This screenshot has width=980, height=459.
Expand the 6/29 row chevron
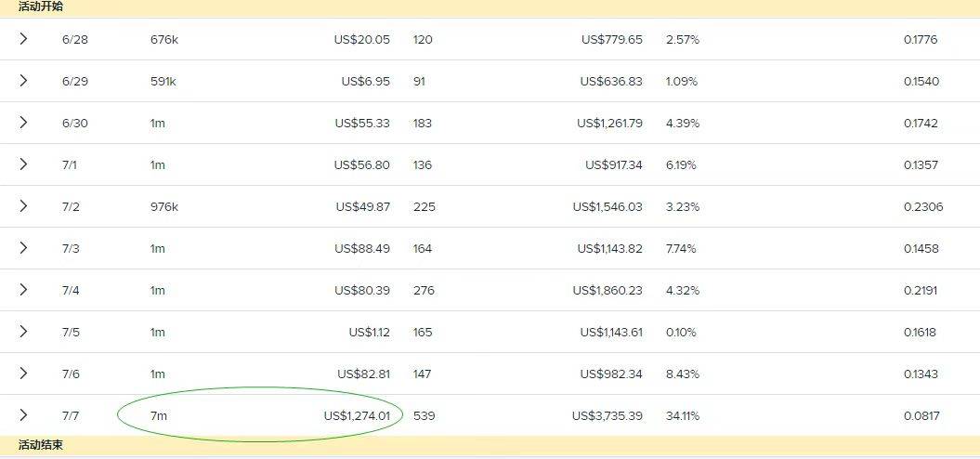coord(24,81)
